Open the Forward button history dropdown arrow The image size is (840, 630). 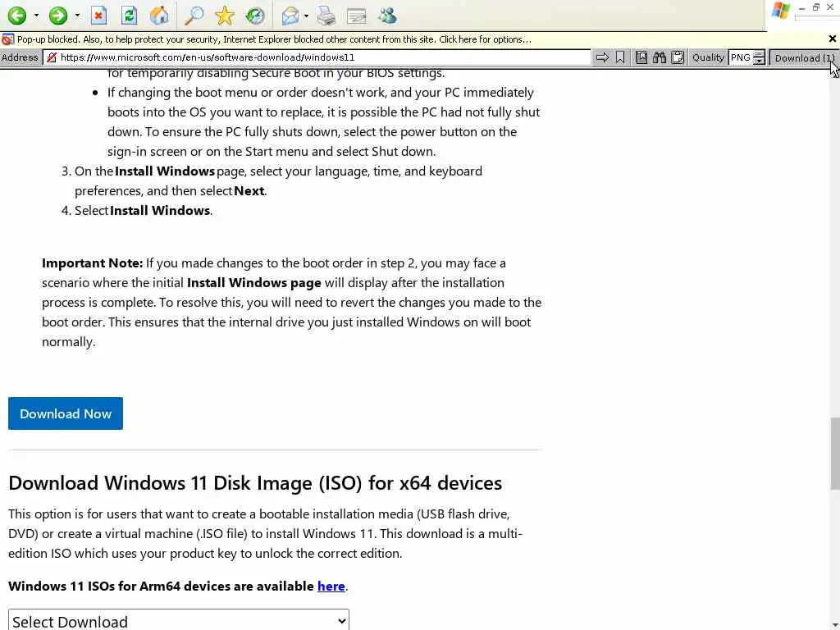tap(78, 15)
